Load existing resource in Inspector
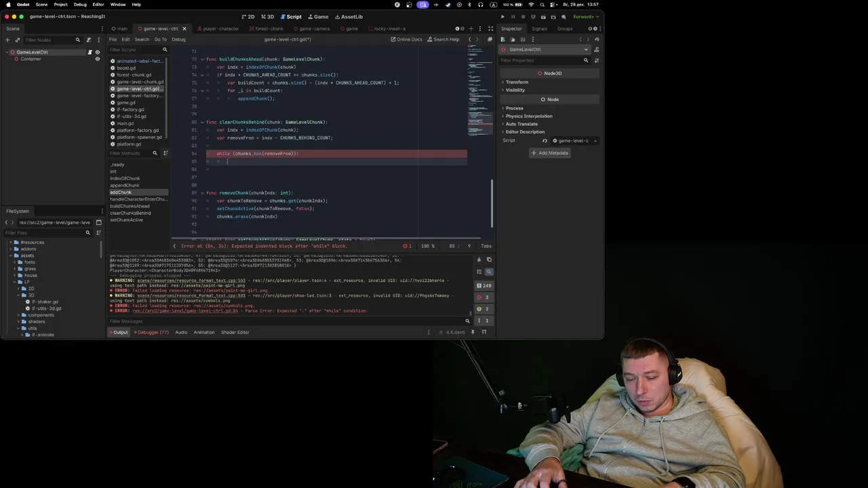 512,39
